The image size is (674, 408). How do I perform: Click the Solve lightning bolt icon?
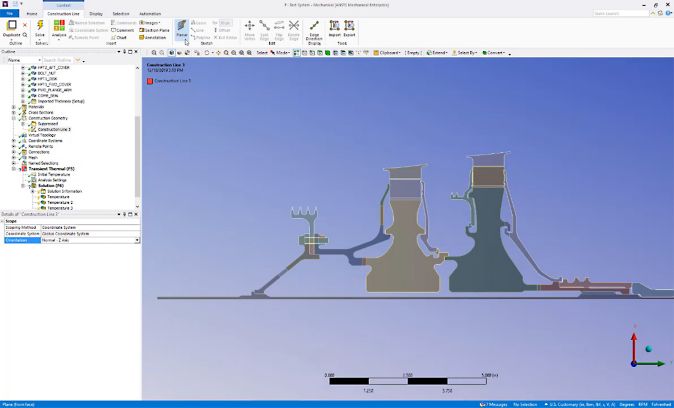40,25
